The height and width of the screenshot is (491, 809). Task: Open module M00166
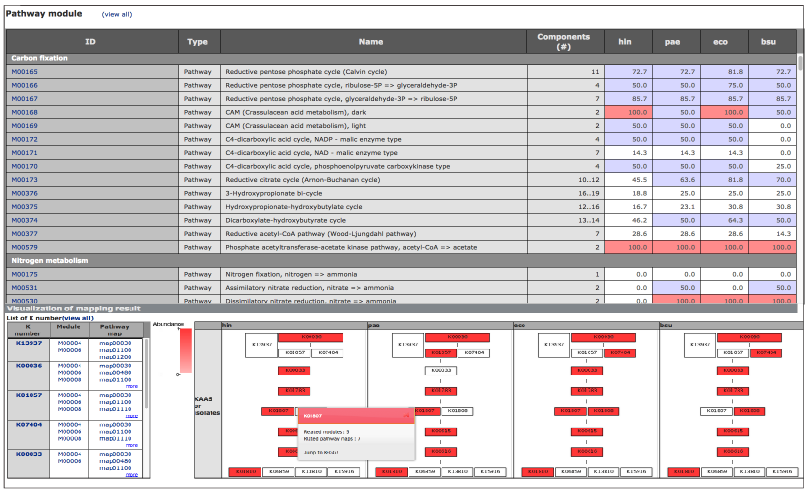[25, 85]
